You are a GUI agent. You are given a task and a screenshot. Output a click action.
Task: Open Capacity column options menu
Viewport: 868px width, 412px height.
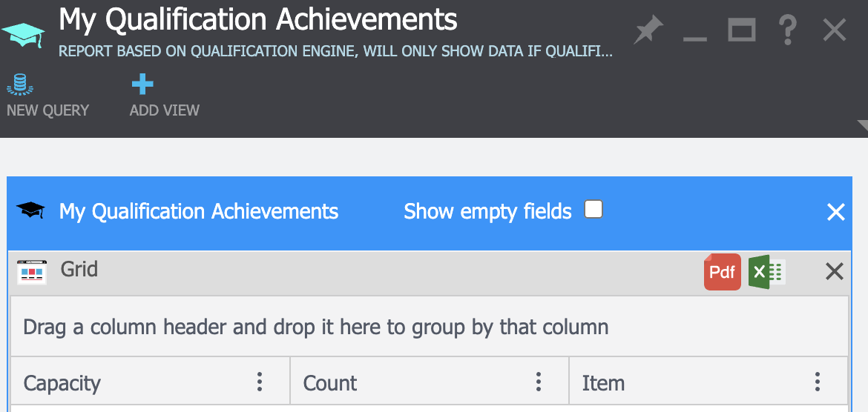tap(260, 382)
